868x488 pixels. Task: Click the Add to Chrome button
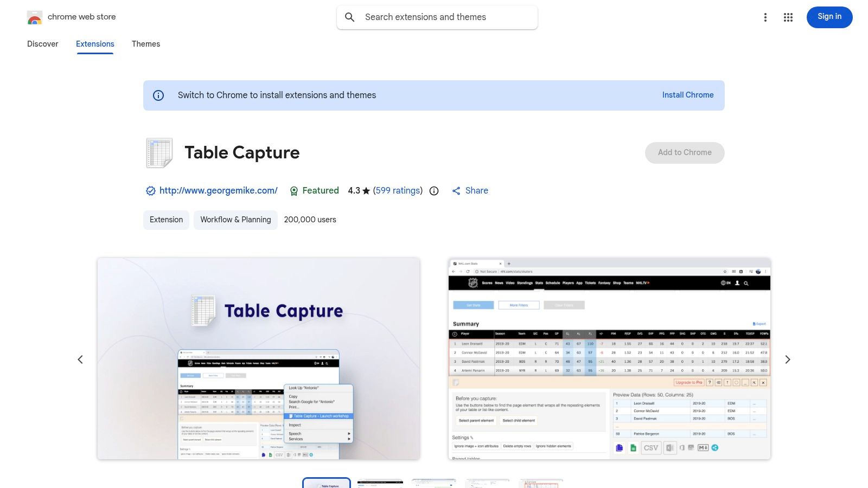pyautogui.click(x=685, y=153)
